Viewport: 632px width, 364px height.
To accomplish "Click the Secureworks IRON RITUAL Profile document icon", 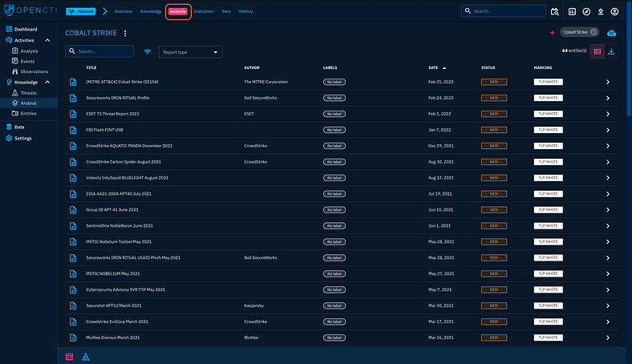I will pos(73,98).
